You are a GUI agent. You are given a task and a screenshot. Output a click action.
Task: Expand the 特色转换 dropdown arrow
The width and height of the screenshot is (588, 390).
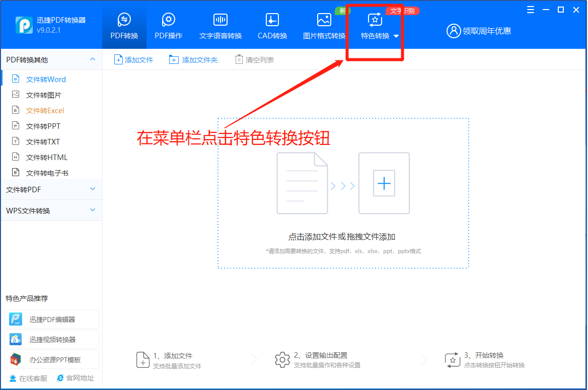[396, 36]
